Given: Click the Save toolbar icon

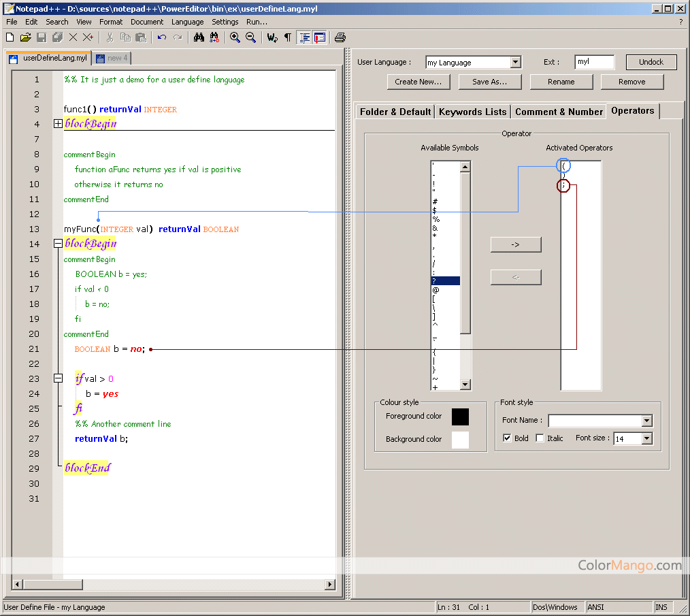Looking at the screenshot, I should click(x=41, y=37).
